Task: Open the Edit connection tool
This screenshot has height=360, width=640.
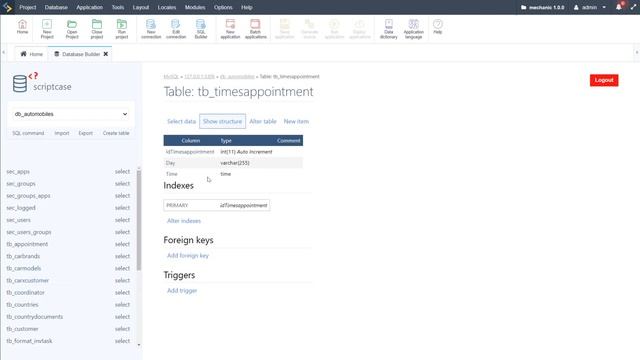Action: pos(176,29)
